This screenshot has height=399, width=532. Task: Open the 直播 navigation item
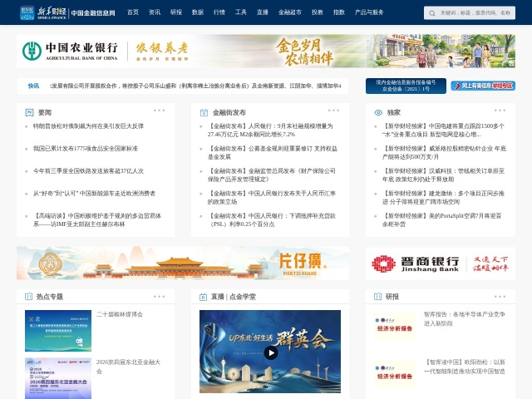click(x=263, y=12)
